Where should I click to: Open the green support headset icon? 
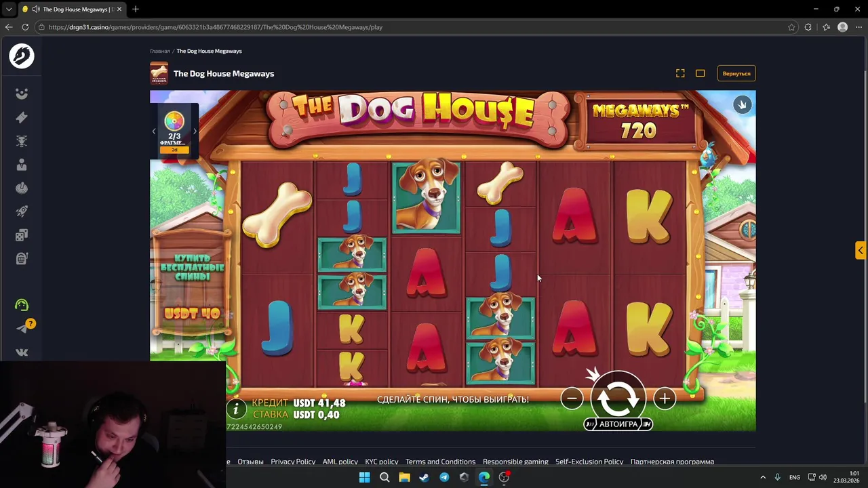pos(22,305)
